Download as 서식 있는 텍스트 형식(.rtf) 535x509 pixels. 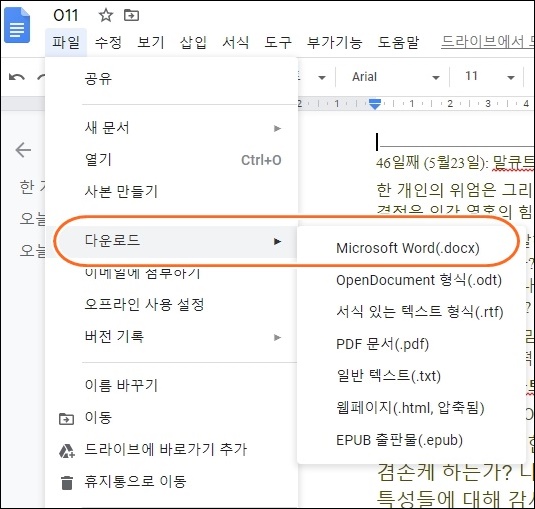pos(411,312)
